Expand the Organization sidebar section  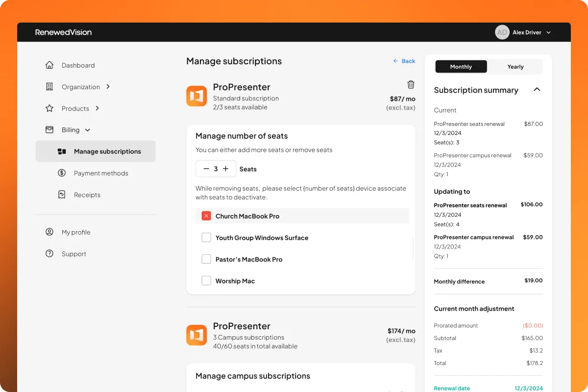[109, 86]
